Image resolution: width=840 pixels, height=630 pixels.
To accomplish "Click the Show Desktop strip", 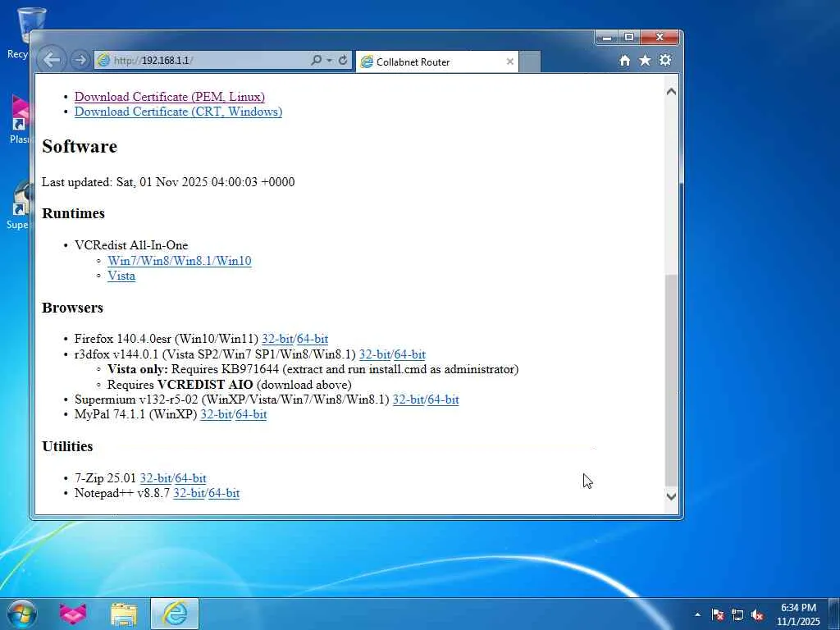I will [x=834, y=614].
